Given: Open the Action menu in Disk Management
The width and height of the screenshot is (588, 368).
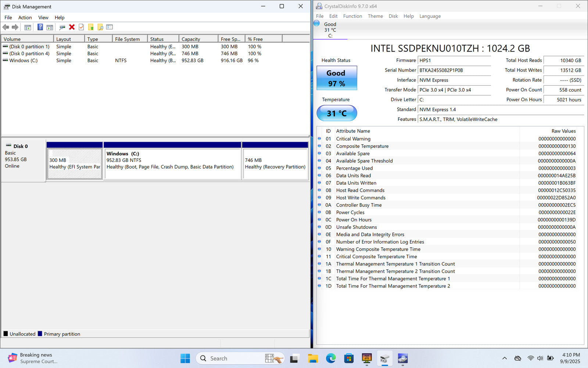Looking at the screenshot, I should pyautogui.click(x=25, y=18).
